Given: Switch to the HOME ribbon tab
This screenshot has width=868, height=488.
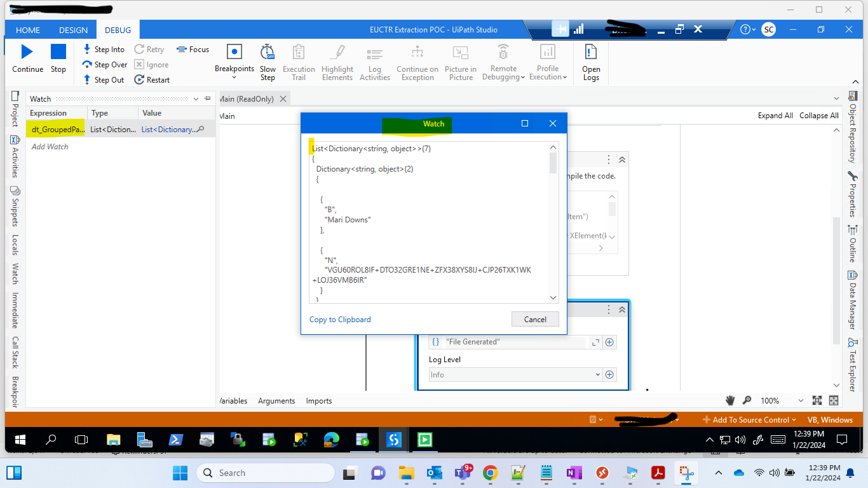Looking at the screenshot, I should (28, 30).
